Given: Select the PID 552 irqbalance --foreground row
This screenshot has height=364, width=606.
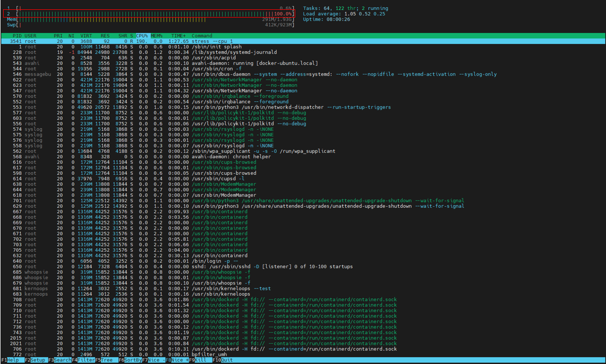Looking at the screenshot, I should [303, 102].
